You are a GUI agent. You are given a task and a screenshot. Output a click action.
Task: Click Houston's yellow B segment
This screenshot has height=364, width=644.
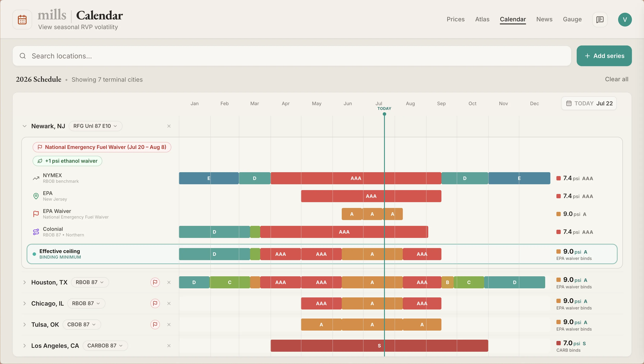pos(447,282)
